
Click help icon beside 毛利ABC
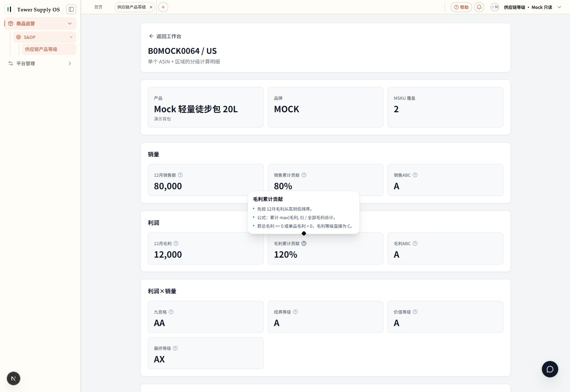415,243
